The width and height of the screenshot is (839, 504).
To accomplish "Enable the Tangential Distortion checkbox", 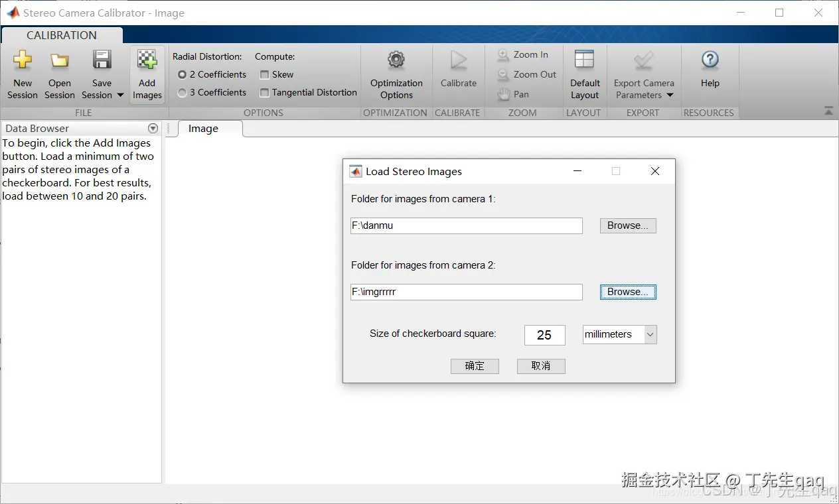I will (264, 93).
